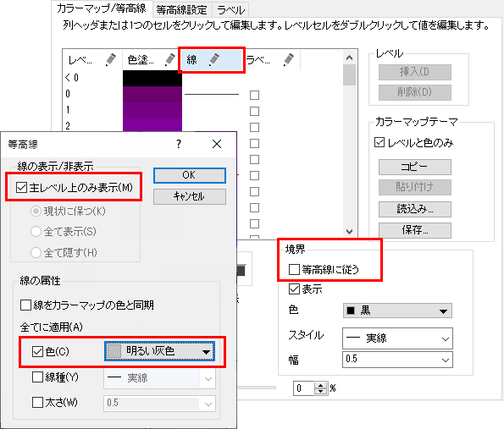Click the コピー button
Image resolution: width=504 pixels, height=429 pixels.
pyautogui.click(x=415, y=167)
